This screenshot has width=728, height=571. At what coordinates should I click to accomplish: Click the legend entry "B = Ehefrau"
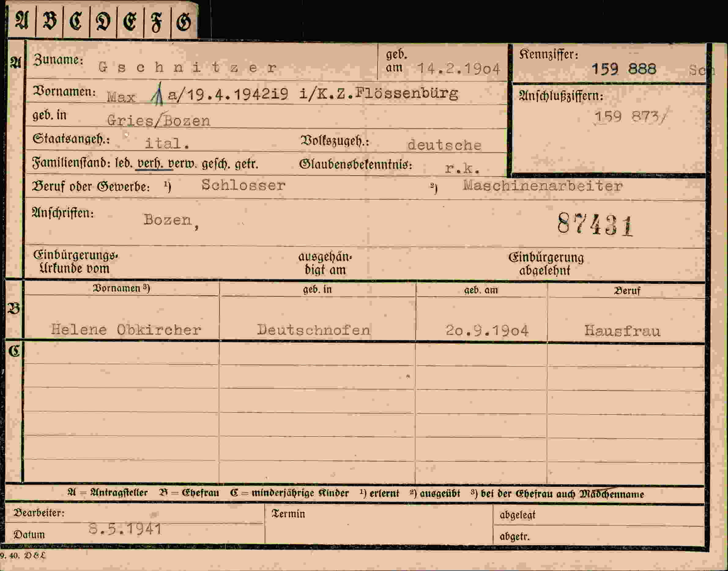coord(189,493)
